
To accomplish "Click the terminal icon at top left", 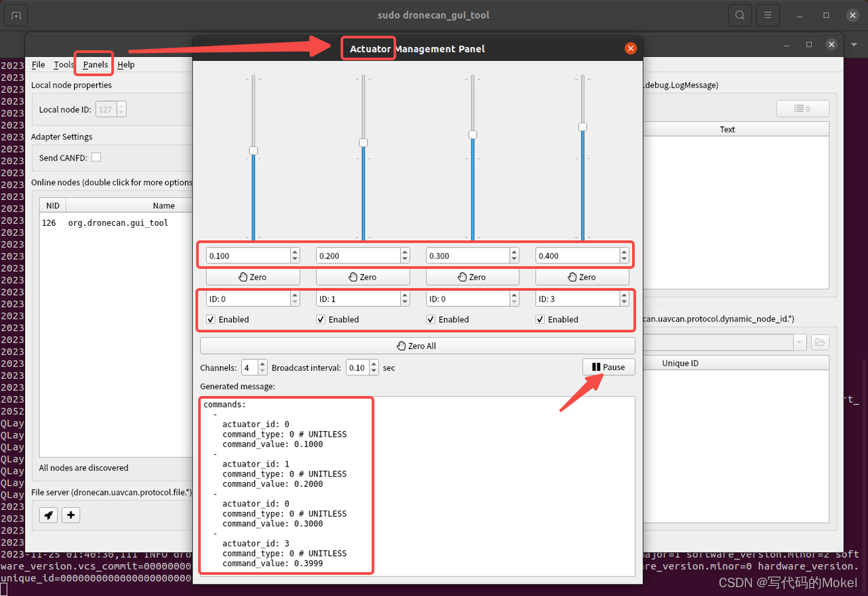I will [x=15, y=14].
